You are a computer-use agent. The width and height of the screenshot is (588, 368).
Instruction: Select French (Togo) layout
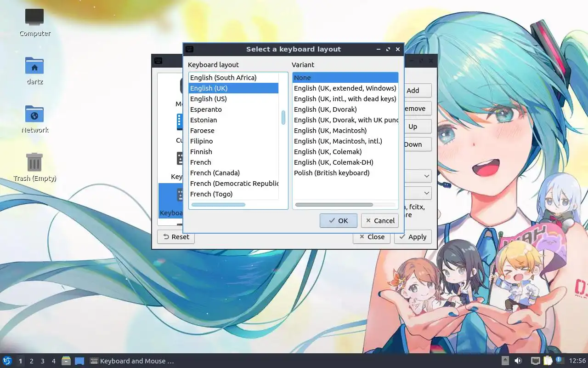tap(233, 194)
